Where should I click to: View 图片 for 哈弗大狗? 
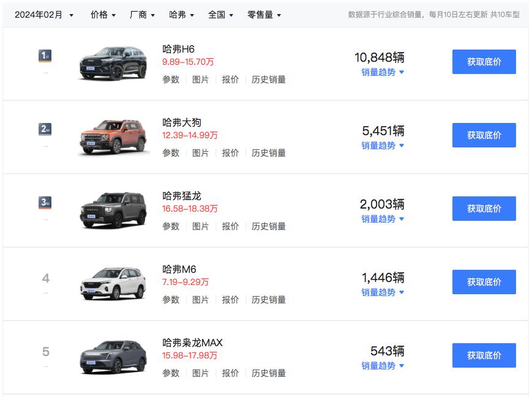200,153
